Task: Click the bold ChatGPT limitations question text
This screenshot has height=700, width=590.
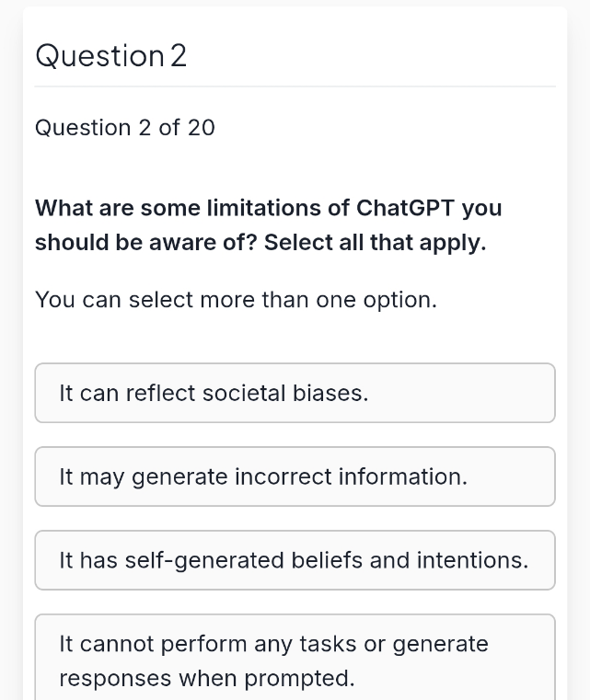Action: [269, 225]
